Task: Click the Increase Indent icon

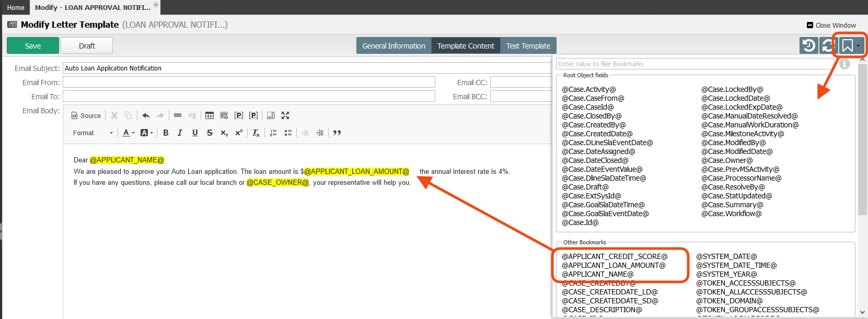Action: coord(320,133)
